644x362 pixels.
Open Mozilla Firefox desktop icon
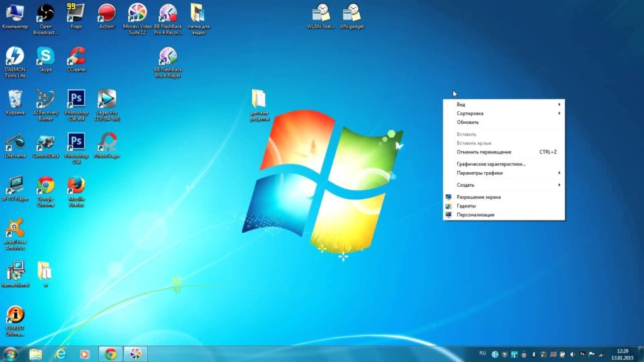[x=76, y=185]
